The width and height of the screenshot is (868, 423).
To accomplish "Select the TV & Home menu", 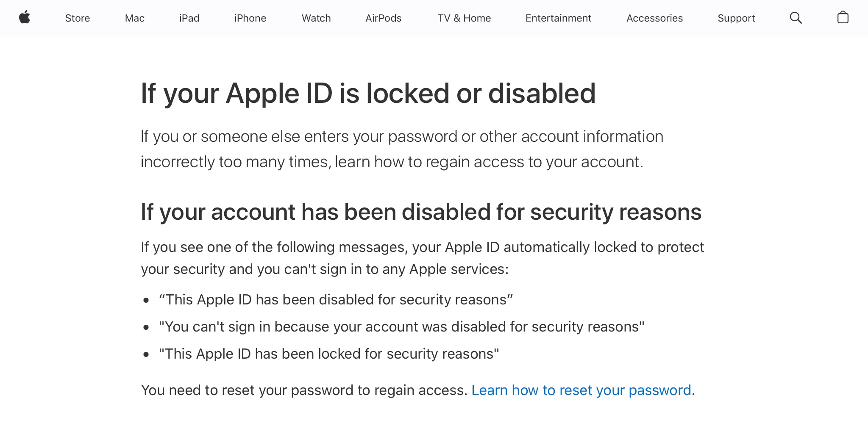I will pos(464,18).
